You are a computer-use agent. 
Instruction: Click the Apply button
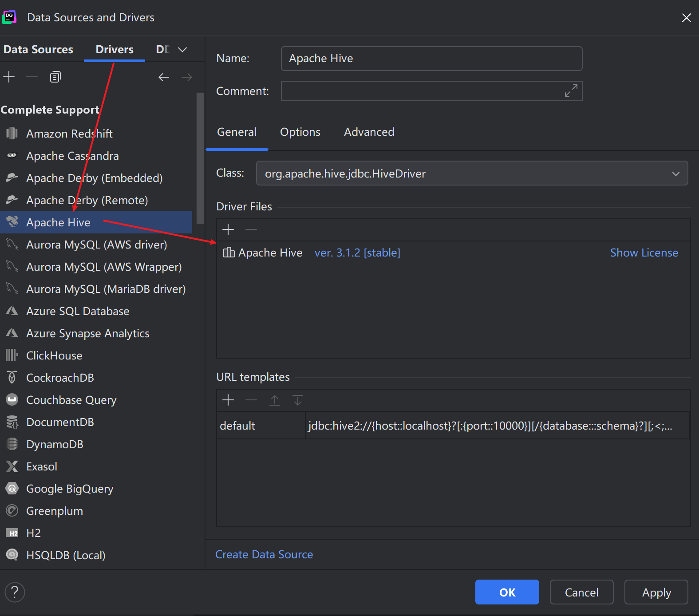pos(656,592)
